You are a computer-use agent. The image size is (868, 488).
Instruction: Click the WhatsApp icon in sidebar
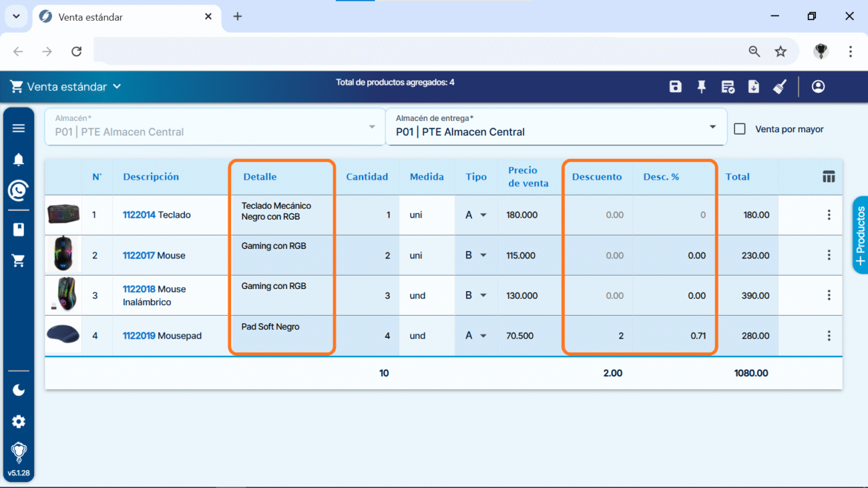click(19, 191)
